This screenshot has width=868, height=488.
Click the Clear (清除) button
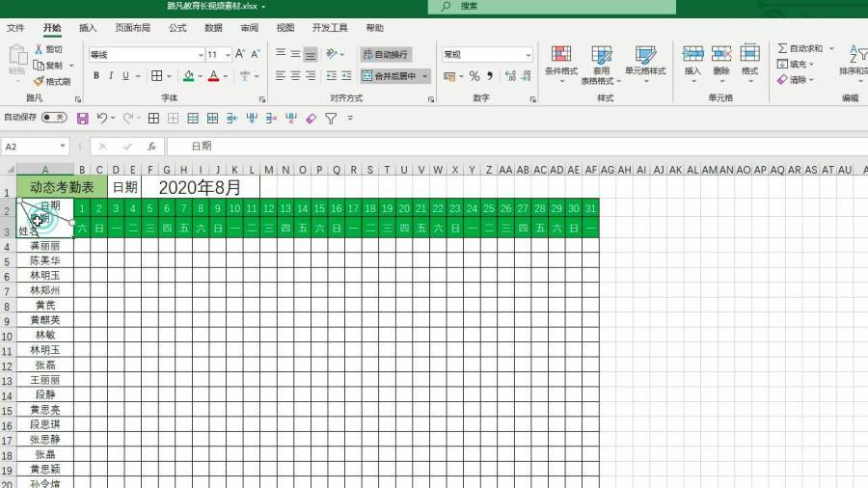(x=792, y=80)
